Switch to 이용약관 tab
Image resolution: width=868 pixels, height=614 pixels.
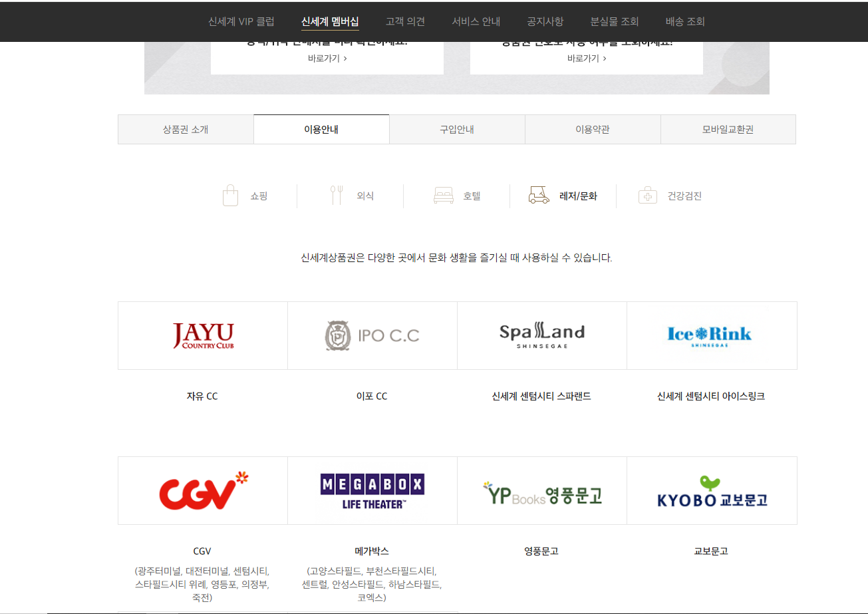coord(593,130)
